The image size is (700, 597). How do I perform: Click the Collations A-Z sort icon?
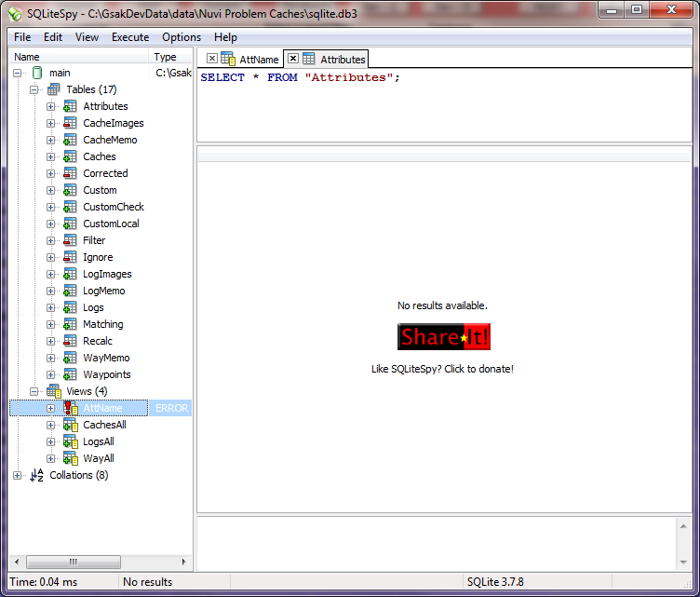click(36, 475)
